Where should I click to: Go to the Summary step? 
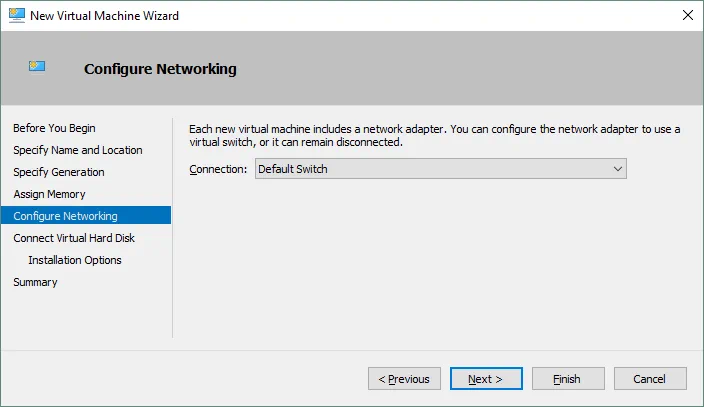tap(36, 282)
